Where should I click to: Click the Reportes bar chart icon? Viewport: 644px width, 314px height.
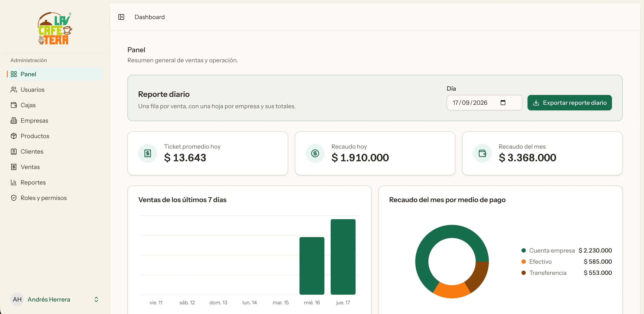click(x=14, y=183)
